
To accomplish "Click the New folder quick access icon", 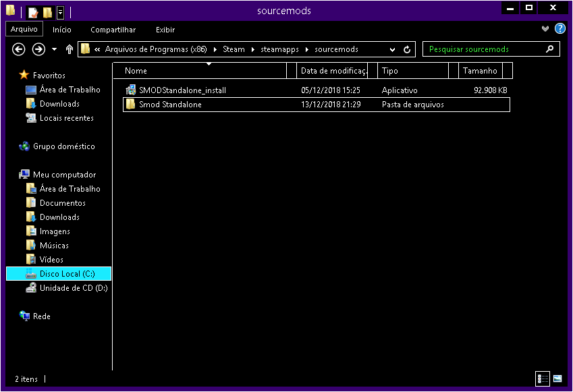I will [47, 12].
